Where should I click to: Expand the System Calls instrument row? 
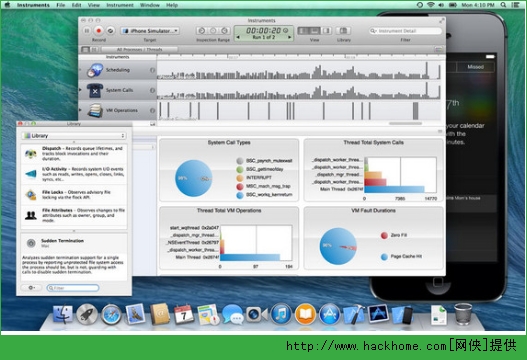[x=80, y=90]
